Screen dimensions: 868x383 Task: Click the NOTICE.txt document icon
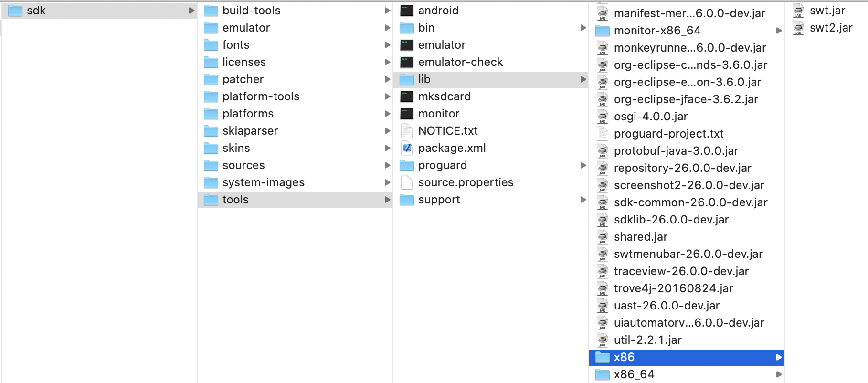coord(407,131)
